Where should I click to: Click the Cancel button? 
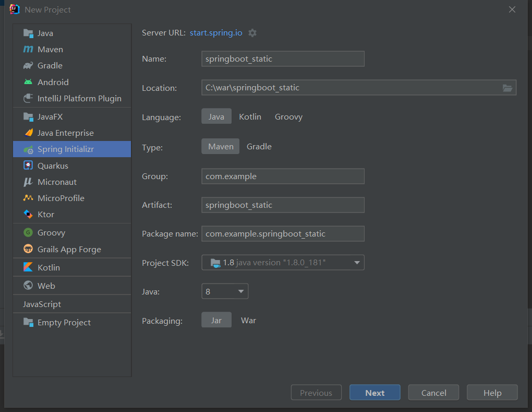tap(433, 393)
